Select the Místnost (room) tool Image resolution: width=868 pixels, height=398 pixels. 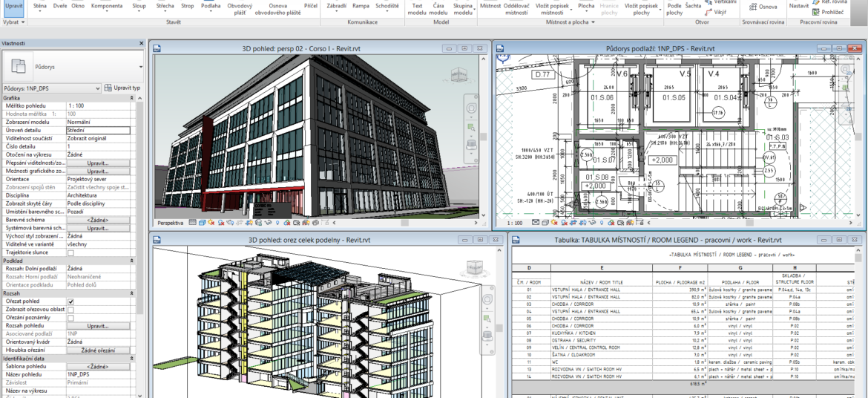(490, 5)
